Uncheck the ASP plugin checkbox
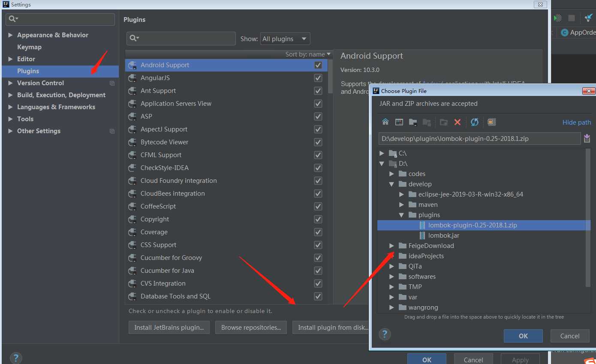This screenshot has height=364, width=596. tap(318, 116)
